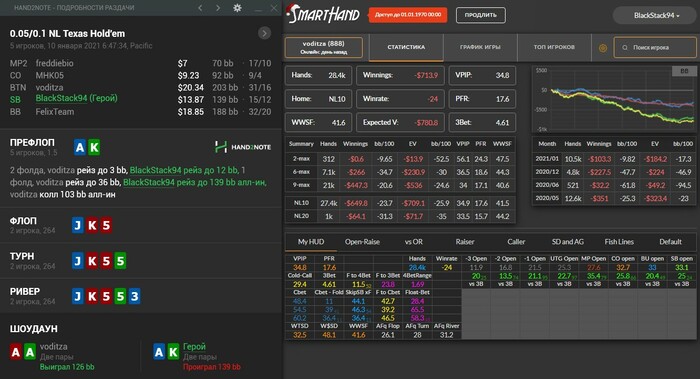
Task: Open the ГРАФИК ИГРЫ tab
Action: (480, 47)
